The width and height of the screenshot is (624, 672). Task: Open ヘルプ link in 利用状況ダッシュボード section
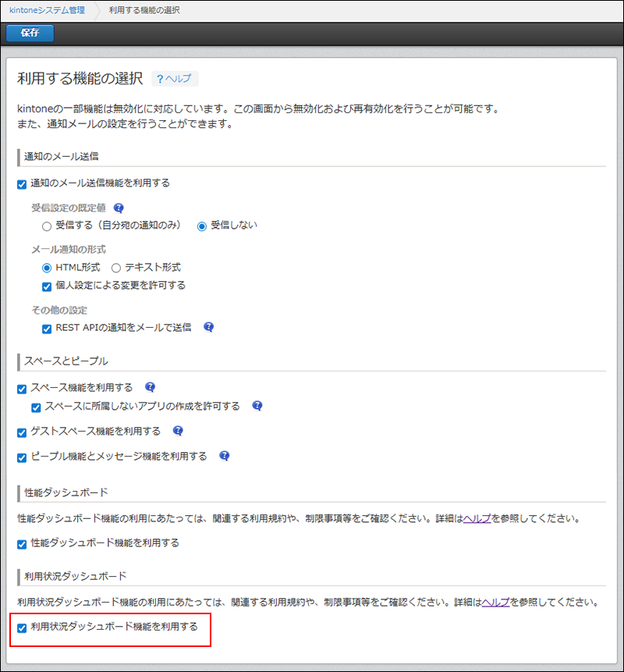pyautogui.click(x=496, y=603)
